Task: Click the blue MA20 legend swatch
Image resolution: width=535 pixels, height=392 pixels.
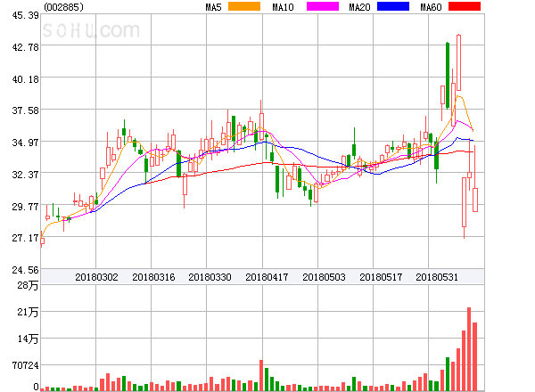Action: pos(393,6)
